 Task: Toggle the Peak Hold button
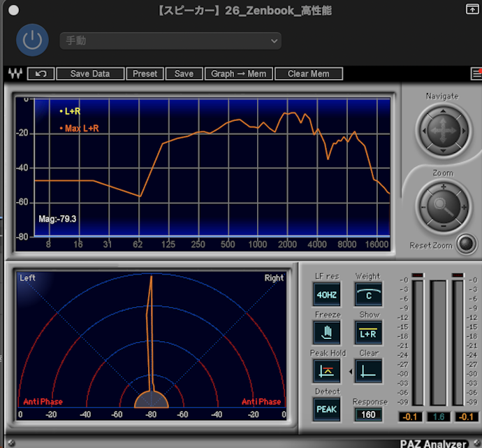click(326, 371)
